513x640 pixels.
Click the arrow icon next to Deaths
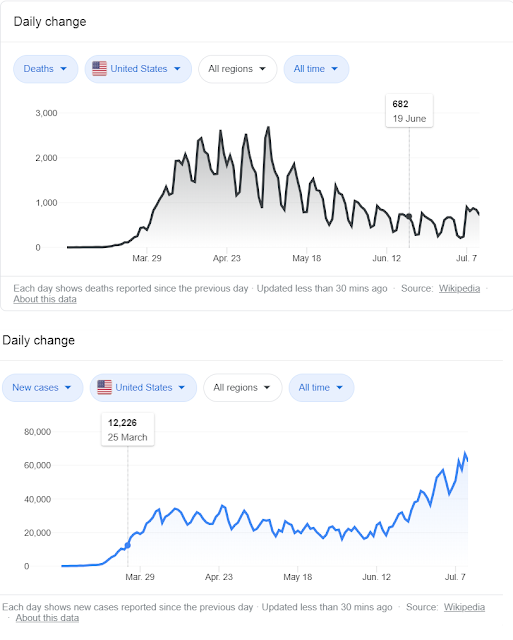pyautogui.click(x=63, y=69)
